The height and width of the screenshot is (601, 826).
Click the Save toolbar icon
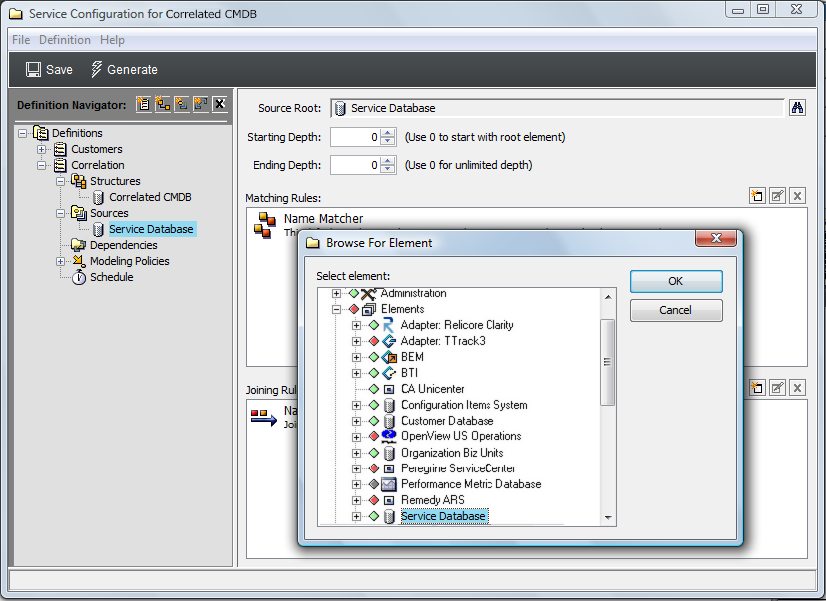pyautogui.click(x=34, y=70)
